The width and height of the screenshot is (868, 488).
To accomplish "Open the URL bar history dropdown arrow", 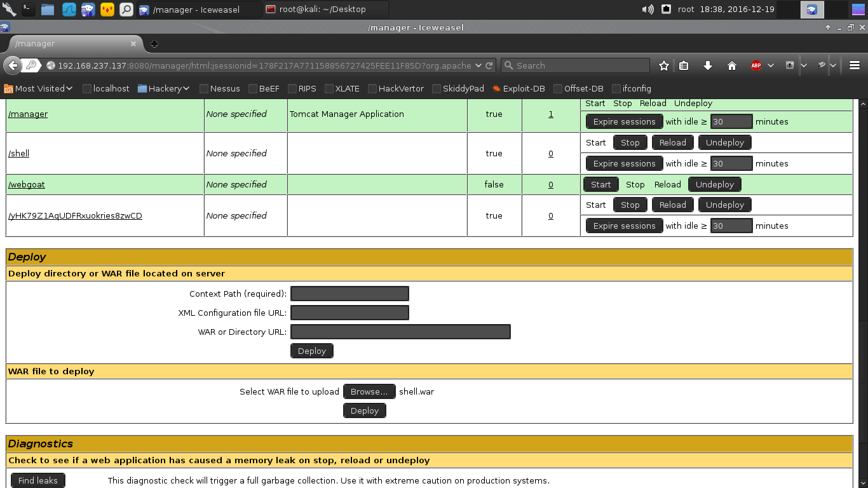I will 478,65.
